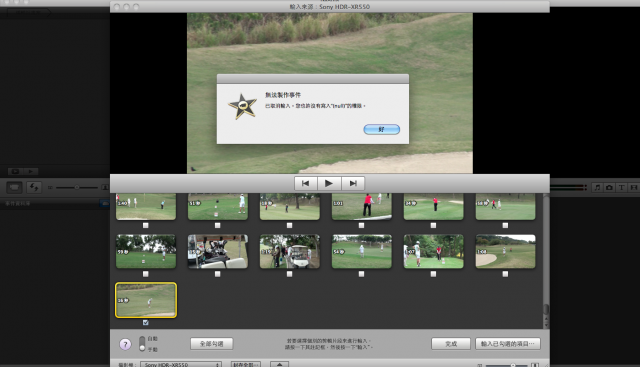The width and height of the screenshot is (640, 367).
Task: Skip to next clip in preview
Action: pyautogui.click(x=353, y=183)
